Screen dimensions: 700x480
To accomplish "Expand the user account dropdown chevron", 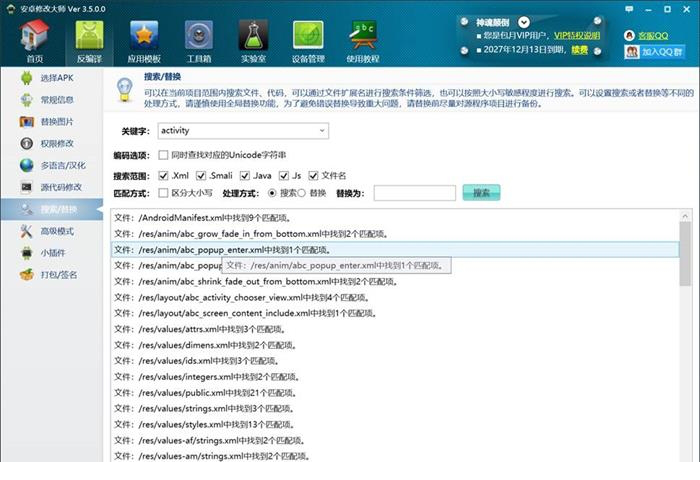I will [x=524, y=22].
